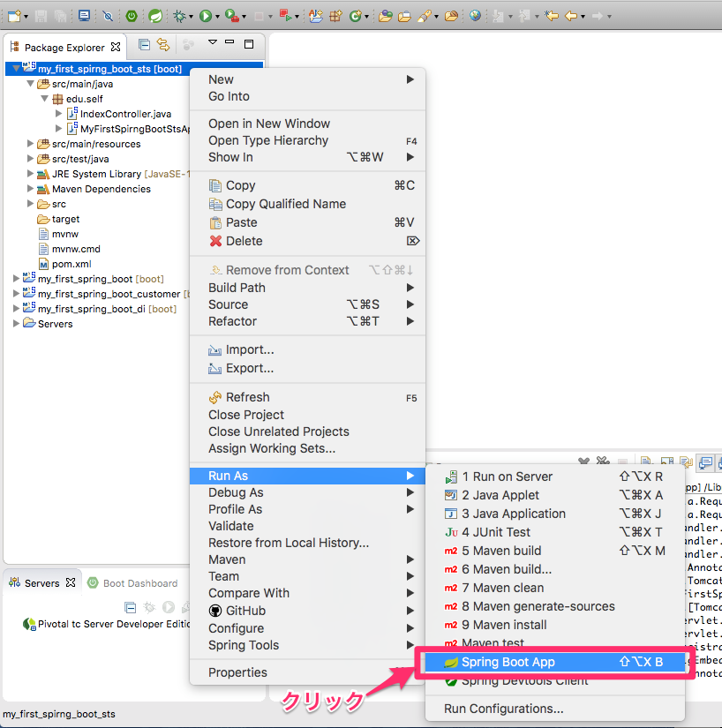Close the Package Explorer tab
The image size is (722, 728).
pyautogui.click(x=116, y=47)
